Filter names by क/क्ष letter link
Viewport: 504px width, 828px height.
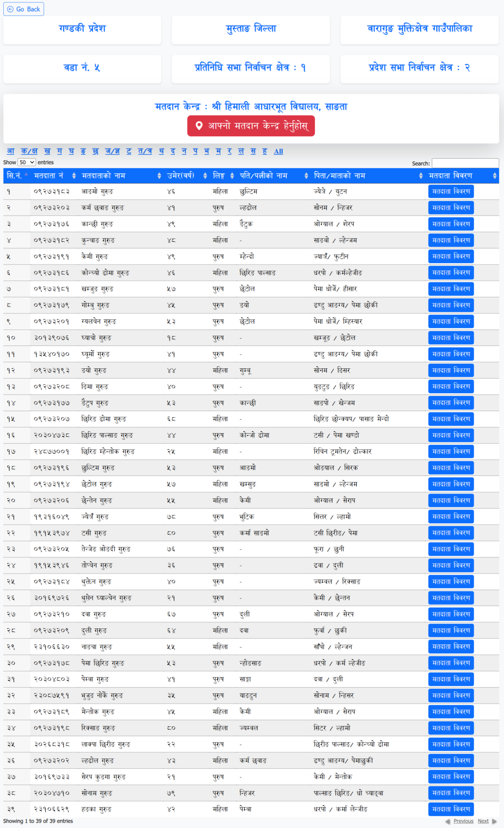tap(29, 151)
